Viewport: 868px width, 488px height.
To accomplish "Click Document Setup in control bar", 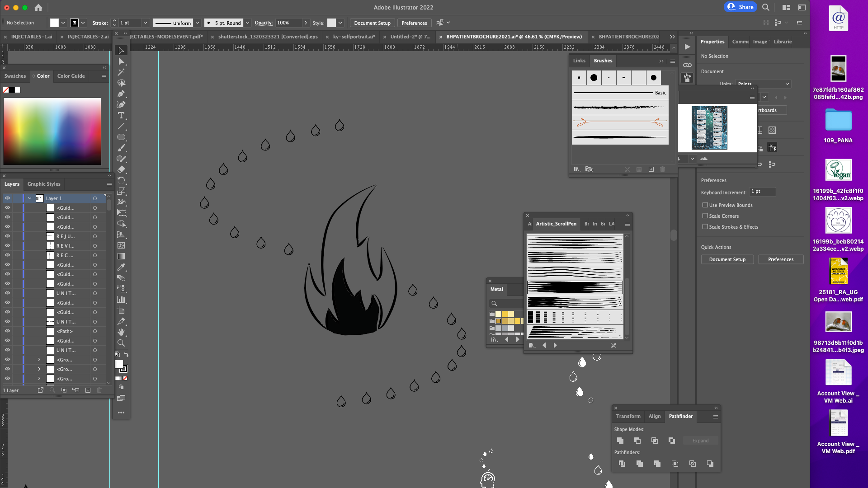I will [372, 23].
